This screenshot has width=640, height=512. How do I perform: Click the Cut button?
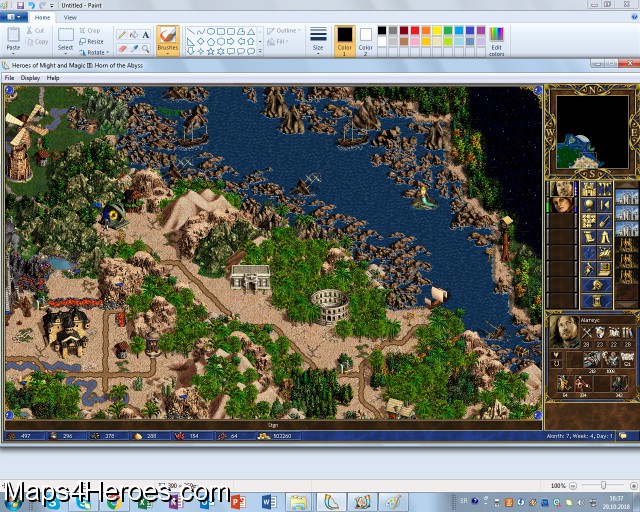coord(36,31)
